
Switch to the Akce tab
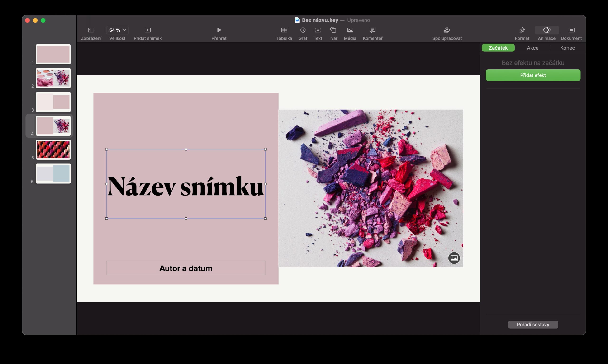(x=532, y=48)
